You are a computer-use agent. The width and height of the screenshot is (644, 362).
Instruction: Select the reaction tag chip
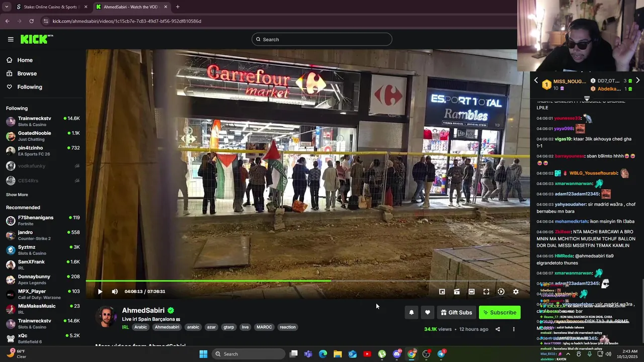[x=288, y=327]
